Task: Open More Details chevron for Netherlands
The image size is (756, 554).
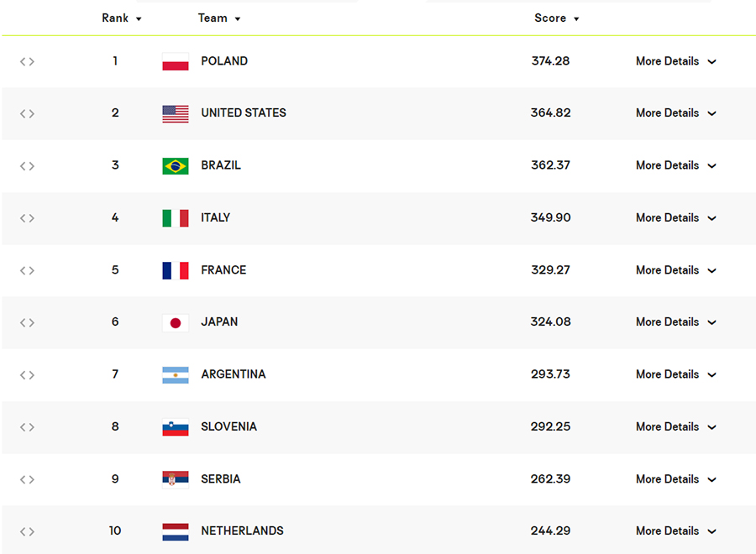Action: (x=711, y=531)
